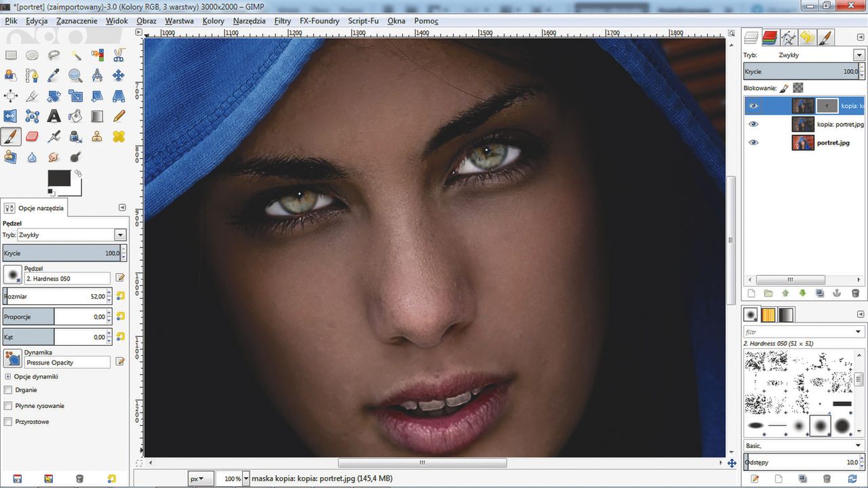The width and height of the screenshot is (868, 488).
Task: Select the Perspective tool
Action: (x=119, y=96)
